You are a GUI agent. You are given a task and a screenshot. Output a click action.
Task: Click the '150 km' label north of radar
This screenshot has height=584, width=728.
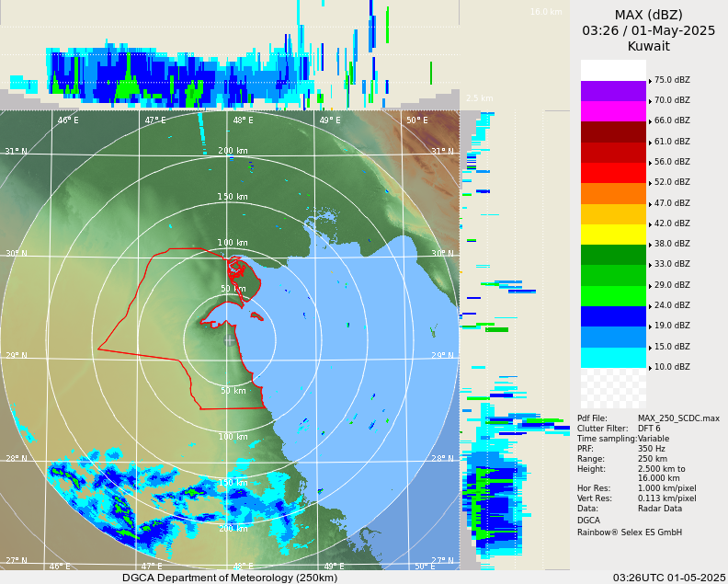(233, 197)
